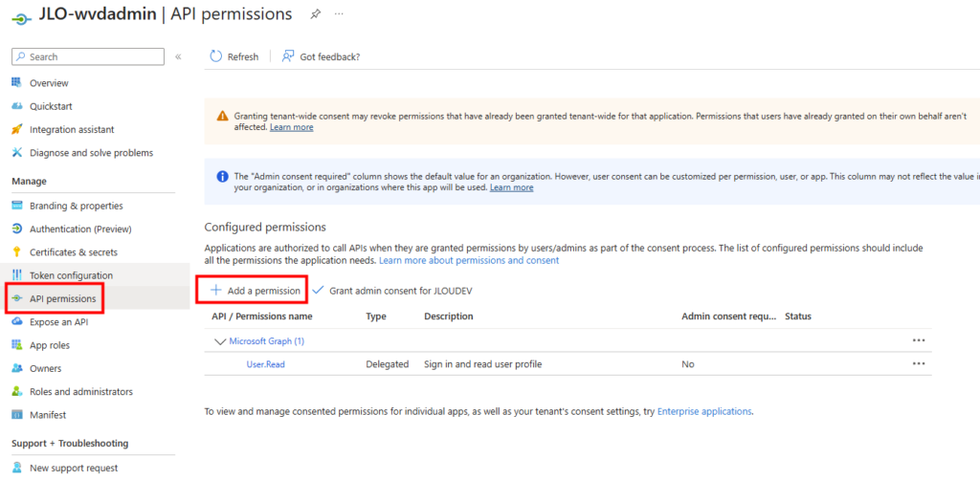Click the pin icon beside the page title
980x480 pixels.
click(316, 14)
